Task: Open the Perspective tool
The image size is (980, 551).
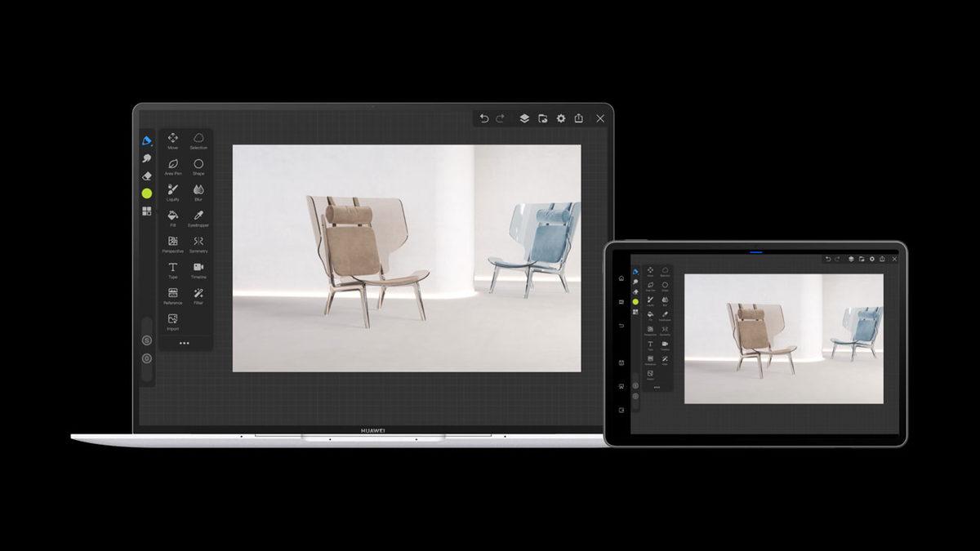Action: (172, 242)
